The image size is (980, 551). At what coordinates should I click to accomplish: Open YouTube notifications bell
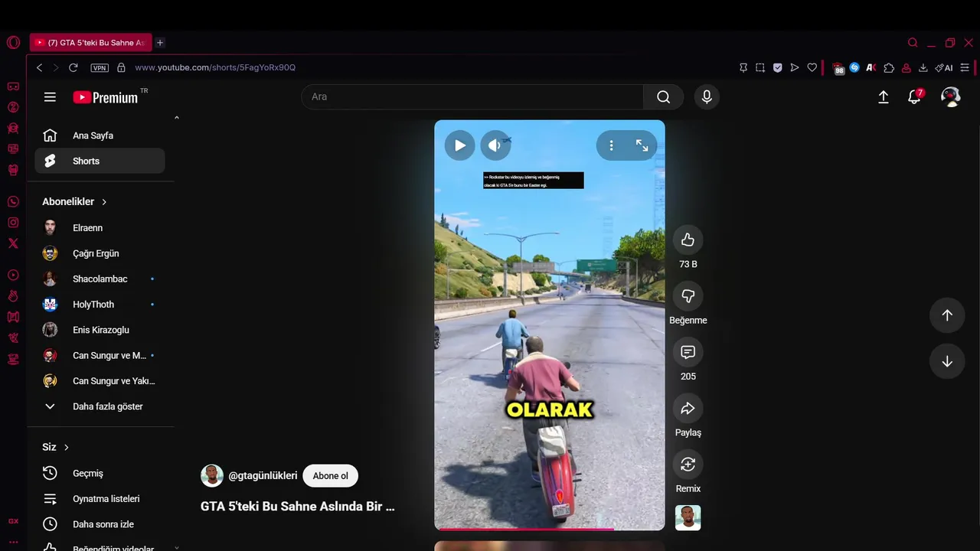914,97
